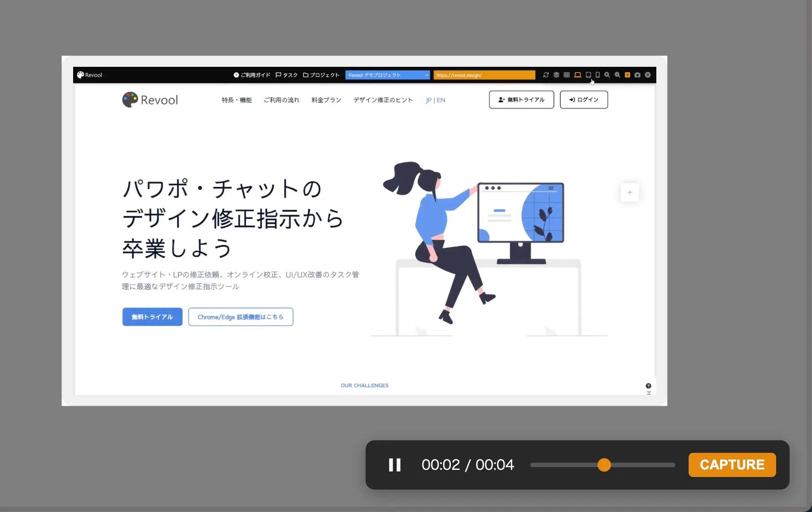
Task: Refresh the previewed page
Action: tap(546, 75)
